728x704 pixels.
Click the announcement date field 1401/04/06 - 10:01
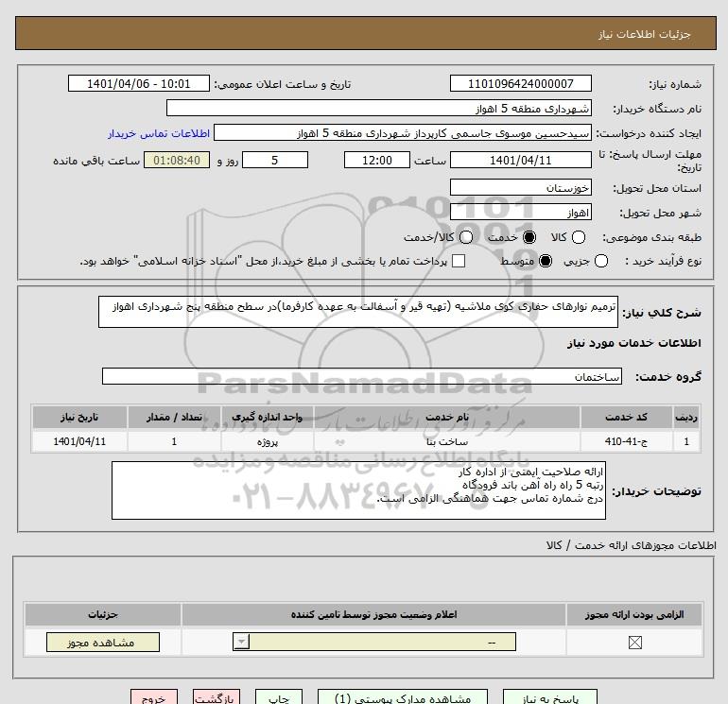point(138,83)
